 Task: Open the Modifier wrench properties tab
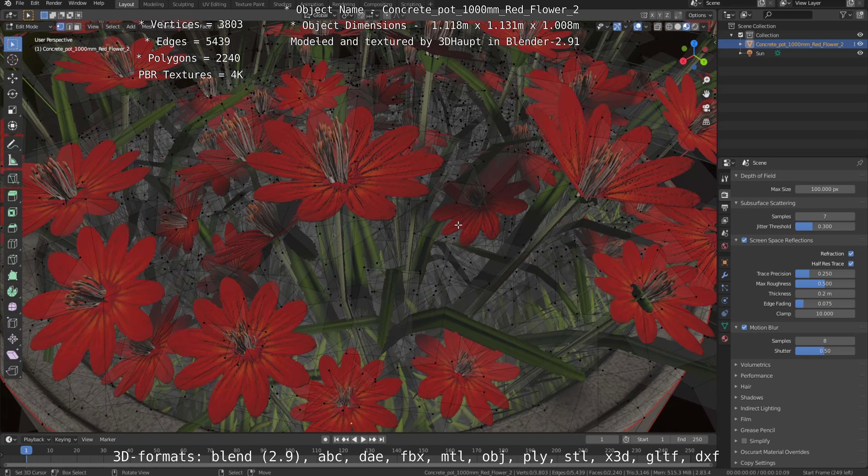[x=725, y=275]
